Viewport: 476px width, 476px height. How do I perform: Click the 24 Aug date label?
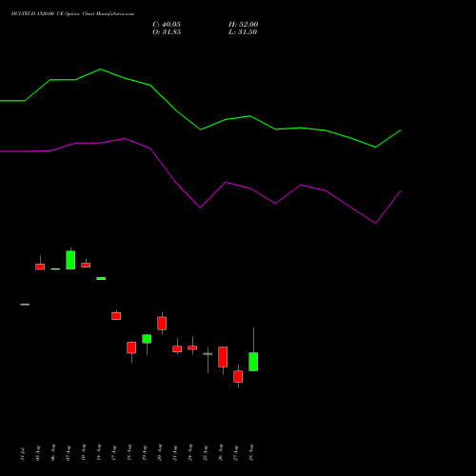[x=190, y=453]
